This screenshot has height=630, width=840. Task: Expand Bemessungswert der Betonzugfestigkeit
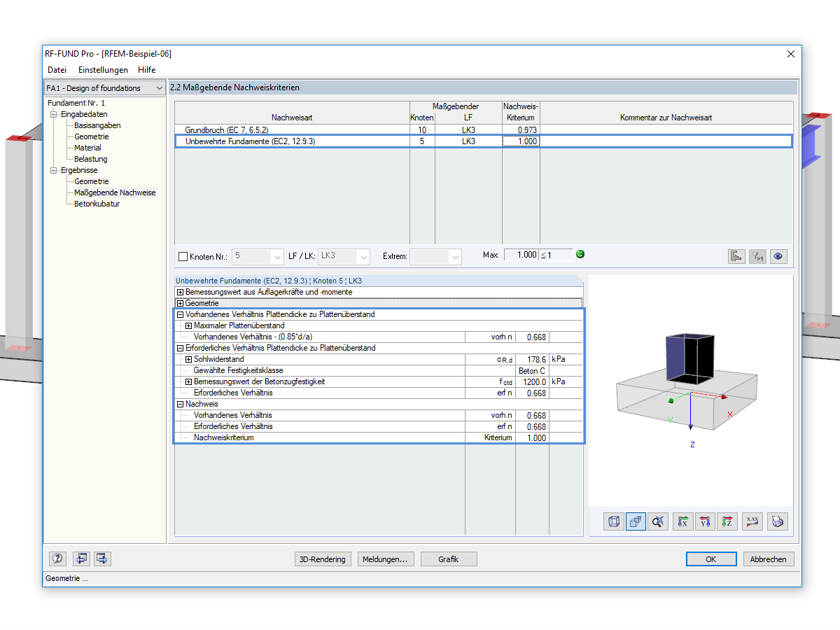(188, 381)
